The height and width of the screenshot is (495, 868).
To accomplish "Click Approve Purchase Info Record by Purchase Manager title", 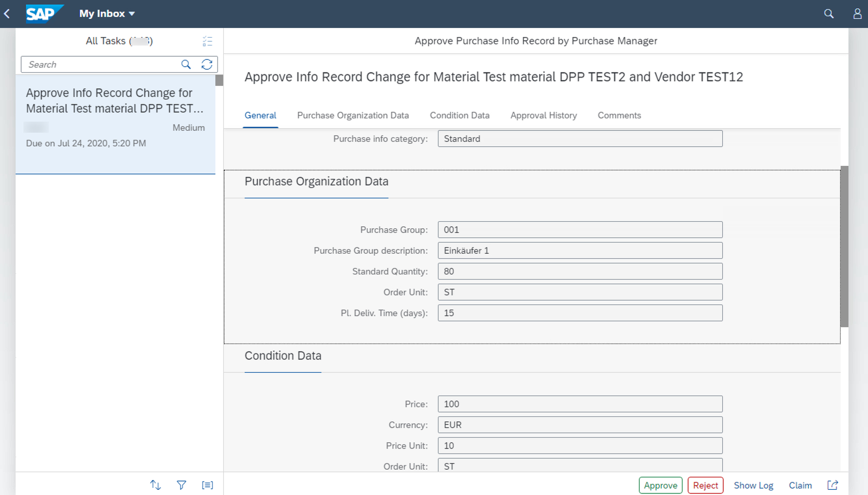I will click(536, 41).
